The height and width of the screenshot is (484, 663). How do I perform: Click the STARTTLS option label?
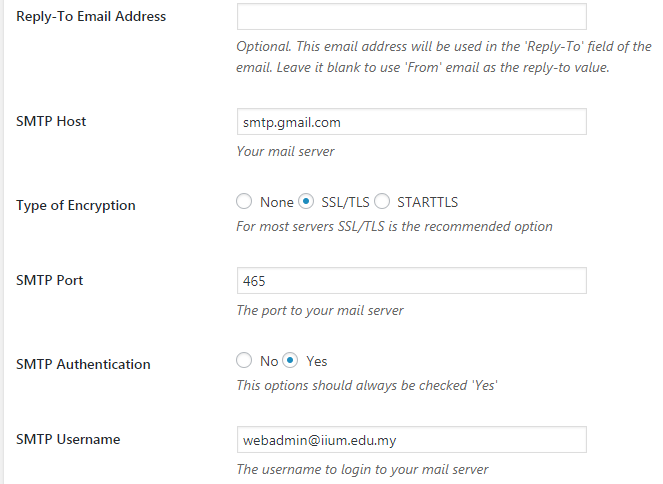click(x=427, y=202)
